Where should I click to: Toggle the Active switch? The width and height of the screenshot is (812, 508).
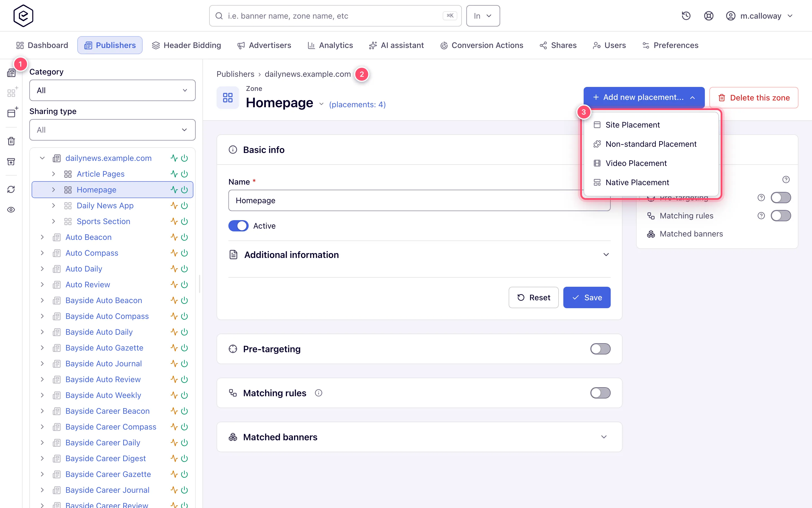point(238,226)
